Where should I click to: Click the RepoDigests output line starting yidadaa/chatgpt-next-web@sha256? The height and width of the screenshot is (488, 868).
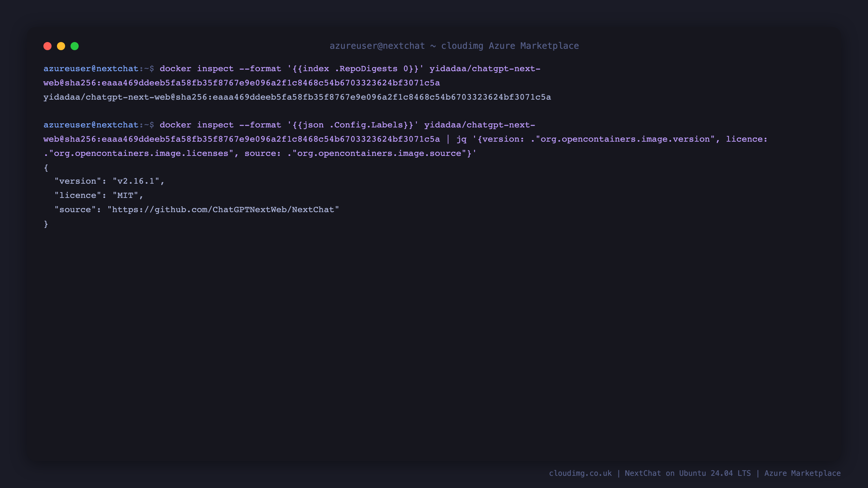coord(297,97)
